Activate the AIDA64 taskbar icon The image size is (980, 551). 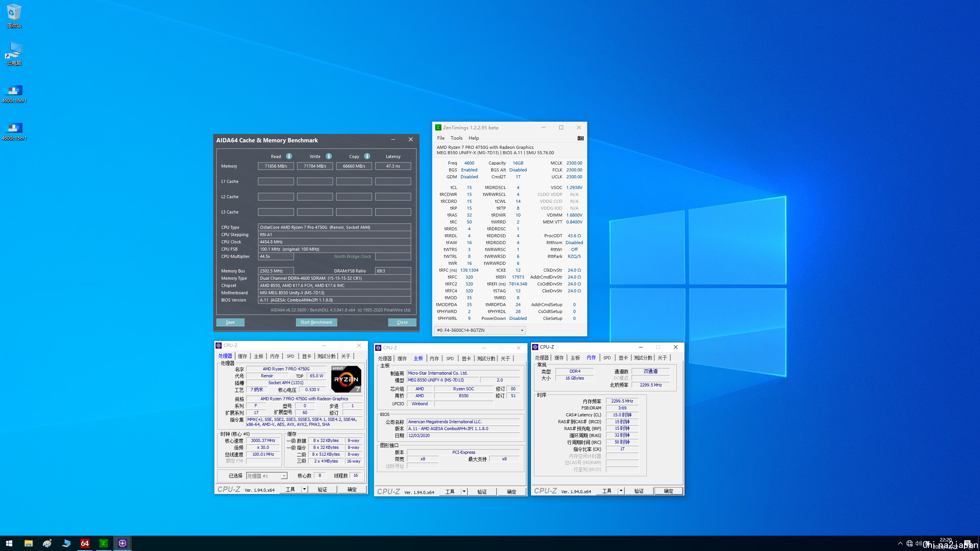(x=85, y=543)
